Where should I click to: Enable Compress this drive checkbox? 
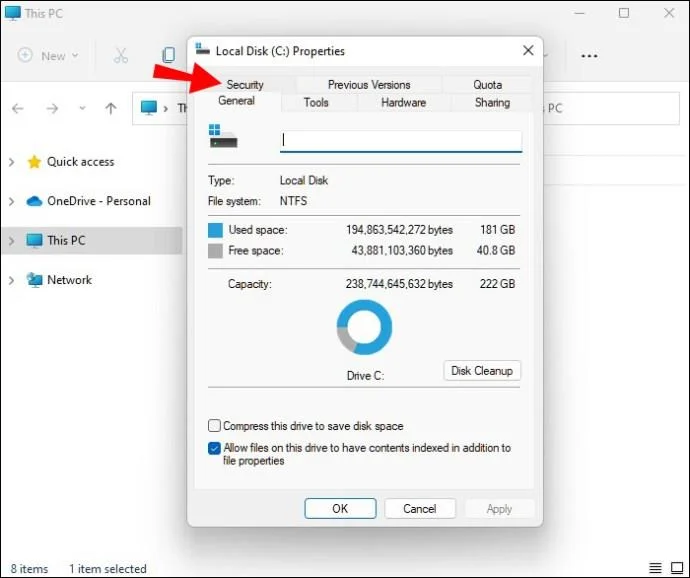click(x=214, y=426)
